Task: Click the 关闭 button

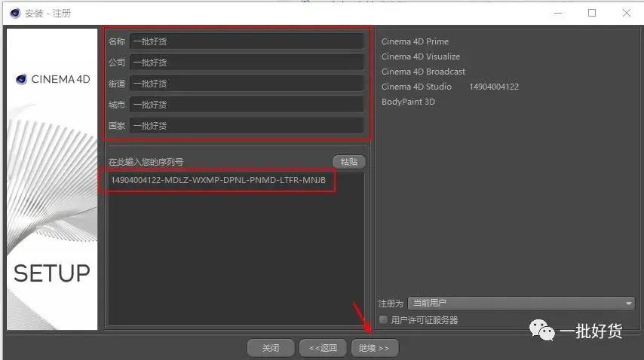Action: click(271, 348)
